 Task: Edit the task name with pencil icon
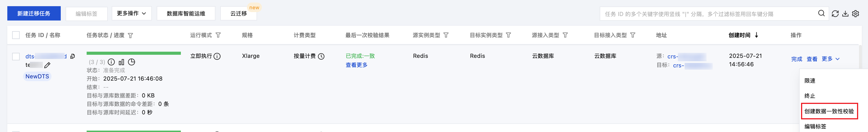coord(48,65)
